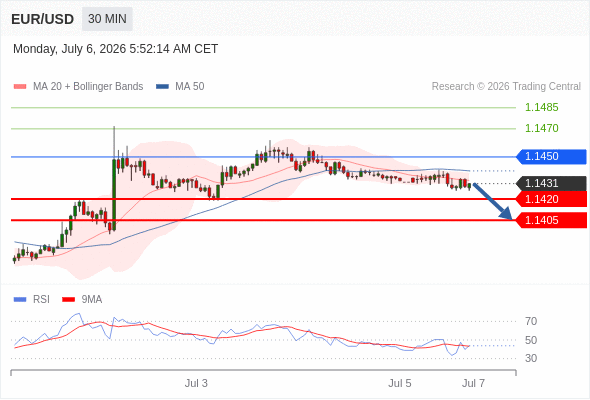590x400 pixels.
Task: Click the RSI 70 level label
Action: (531, 321)
